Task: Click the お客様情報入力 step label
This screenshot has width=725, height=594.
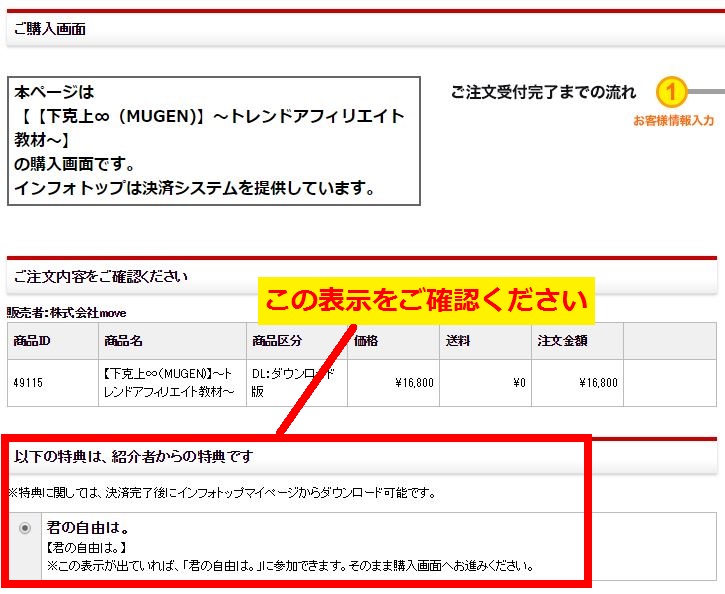Action: (x=673, y=121)
